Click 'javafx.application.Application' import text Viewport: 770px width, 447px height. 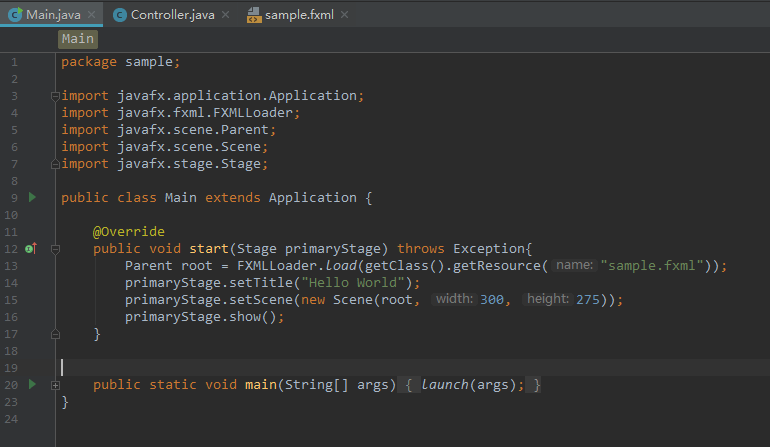(237, 95)
